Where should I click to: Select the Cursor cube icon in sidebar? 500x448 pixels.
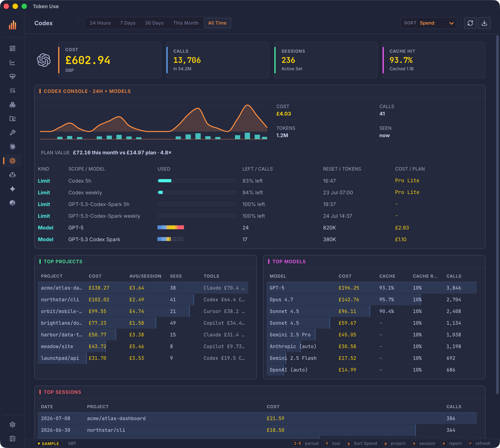click(12, 203)
